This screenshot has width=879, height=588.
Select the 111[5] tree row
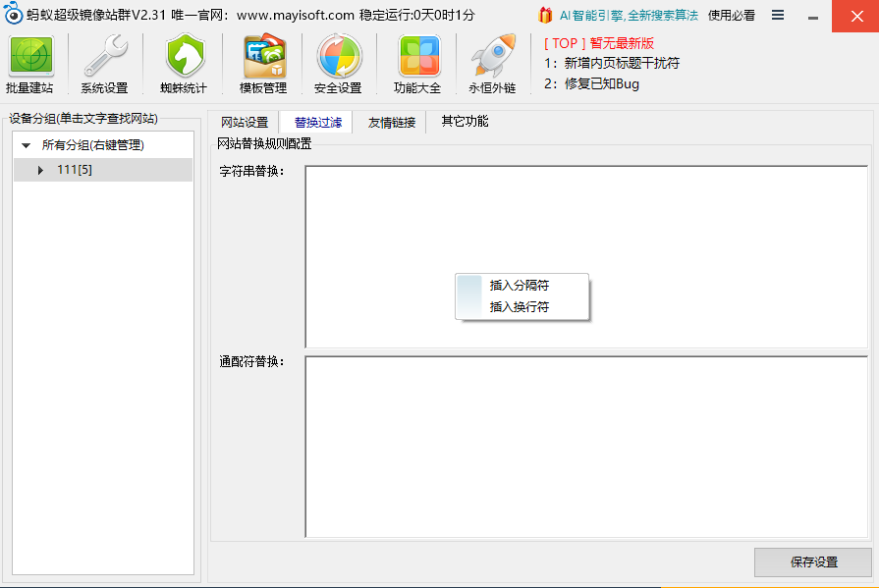pyautogui.click(x=103, y=170)
